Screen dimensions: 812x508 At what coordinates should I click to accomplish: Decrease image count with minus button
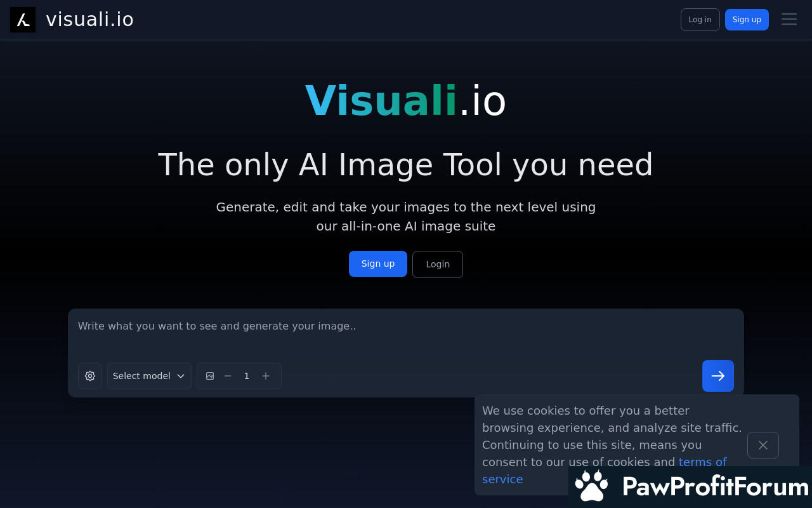pos(228,376)
